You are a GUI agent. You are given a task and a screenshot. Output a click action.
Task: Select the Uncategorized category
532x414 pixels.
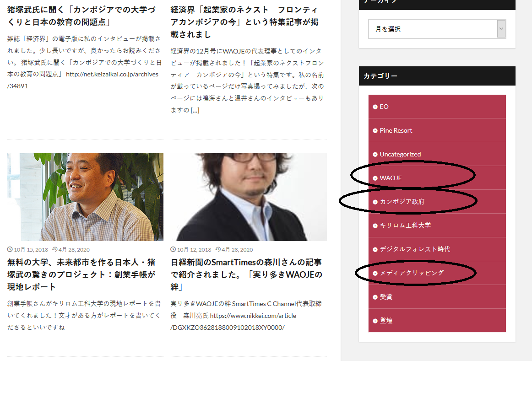(400, 154)
